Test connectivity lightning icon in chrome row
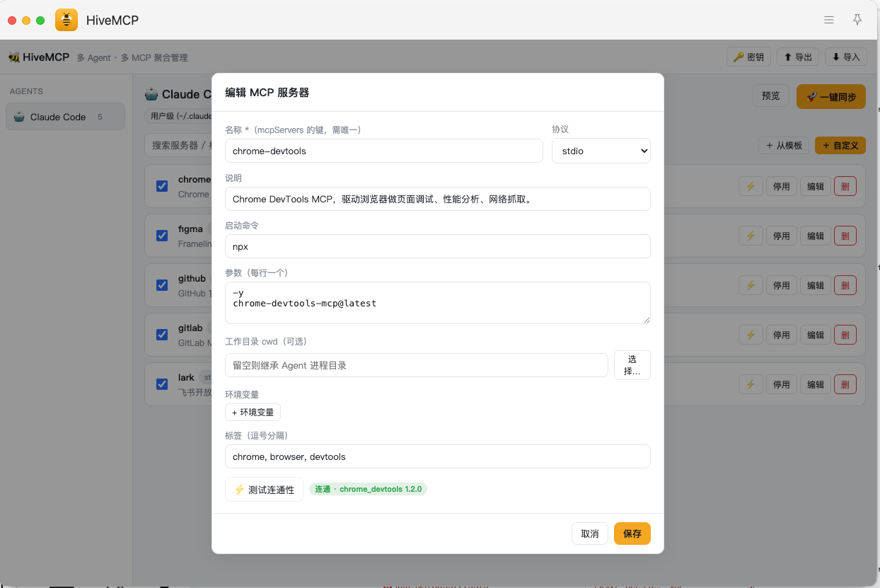Viewport: 880px width, 588px height. (751, 186)
